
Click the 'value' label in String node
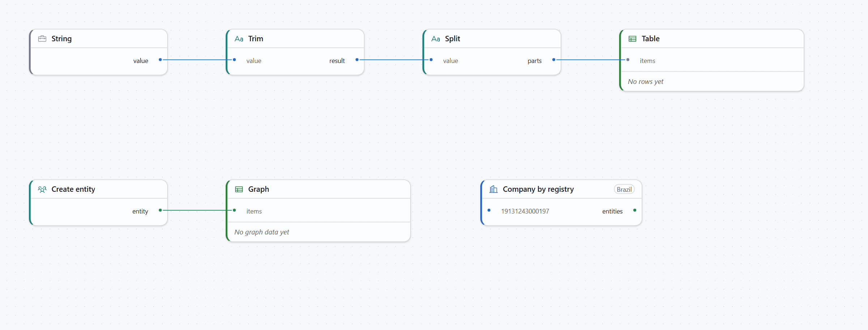click(141, 61)
